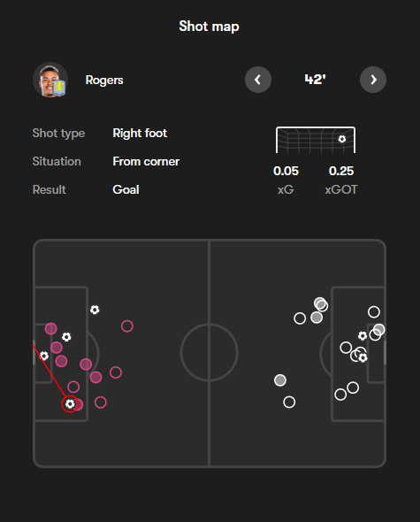Select goal ball icon inside left six-yard box

[x=66, y=337]
